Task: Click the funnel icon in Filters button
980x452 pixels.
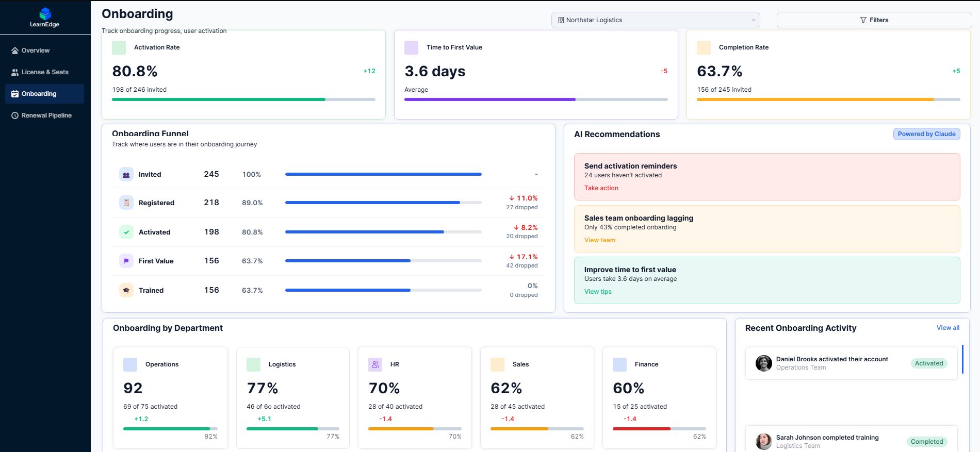Action: coord(863,20)
